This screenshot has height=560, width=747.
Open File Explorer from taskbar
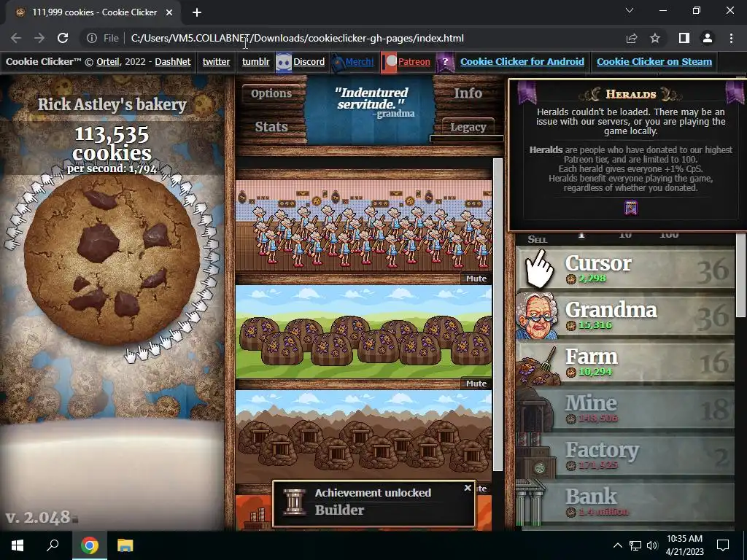click(x=125, y=545)
